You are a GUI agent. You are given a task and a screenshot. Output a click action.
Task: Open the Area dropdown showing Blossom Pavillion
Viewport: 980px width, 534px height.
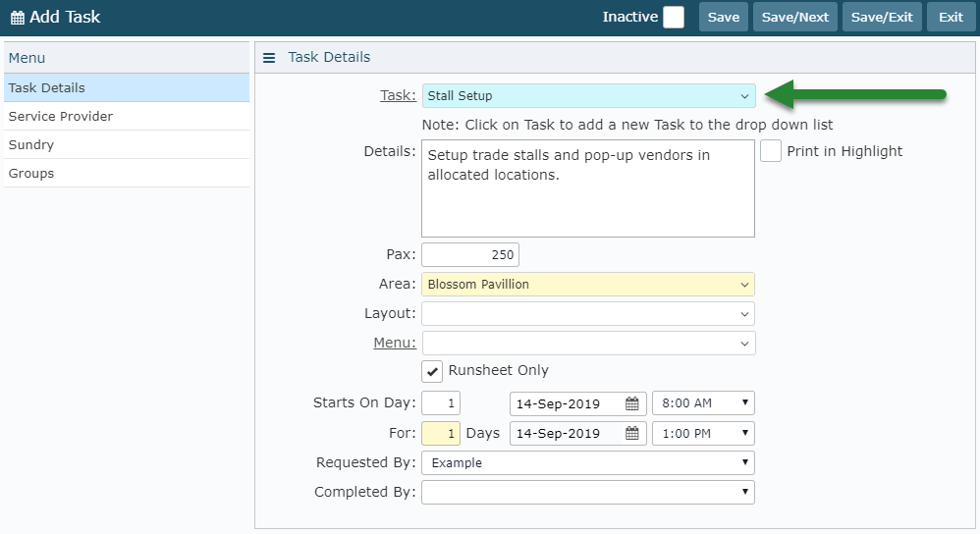click(588, 284)
